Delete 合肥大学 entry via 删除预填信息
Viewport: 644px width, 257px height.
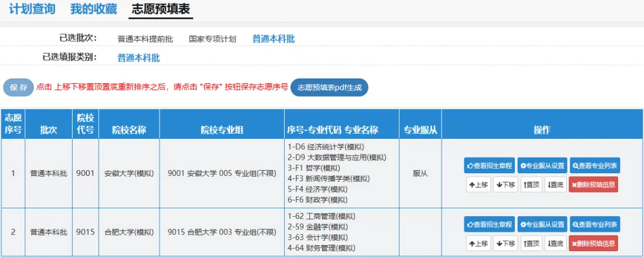[593, 243]
